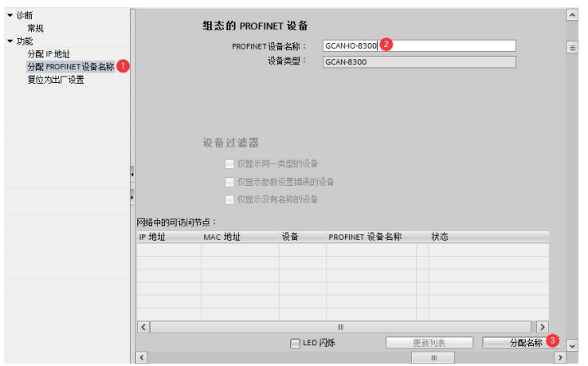The image size is (588, 366).
Task: Sort by IP 地址 column header
Action: pos(169,237)
